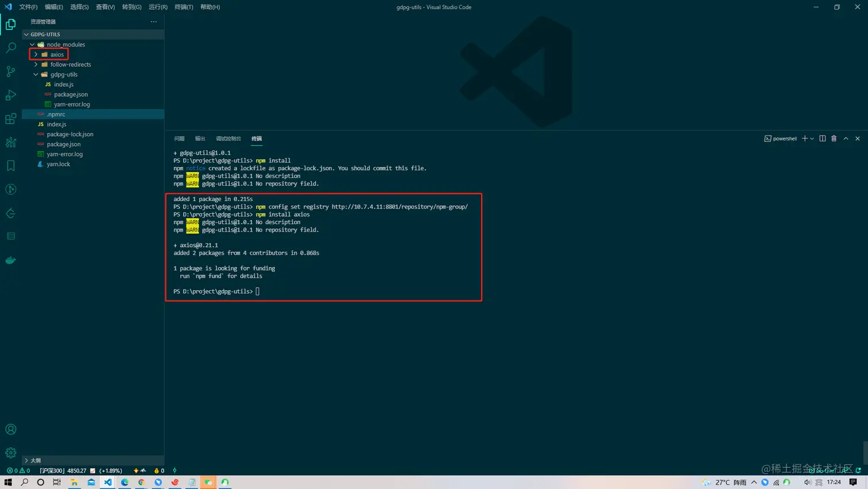Open the 选择(S) menu
868x489 pixels.
click(79, 7)
